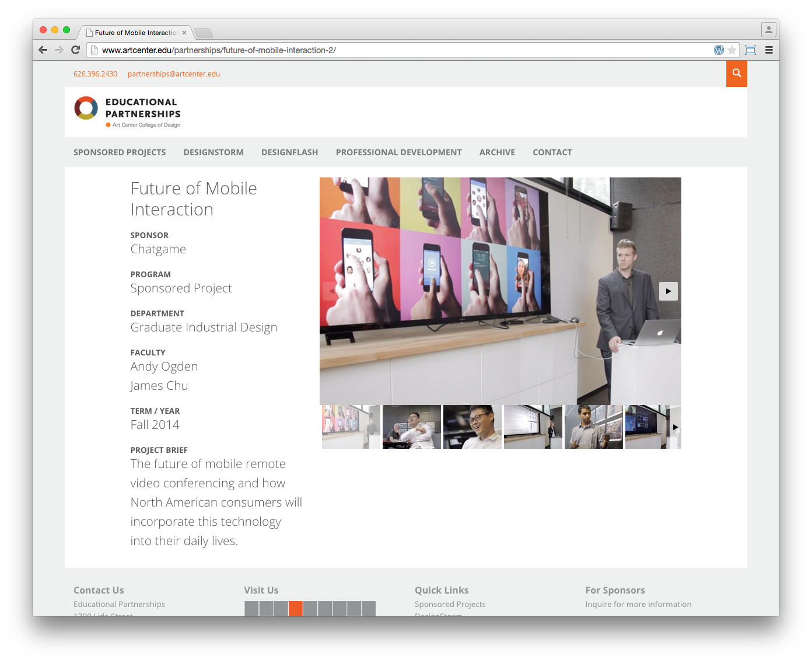
Task: Go to next slide in main image
Action: [x=668, y=291]
